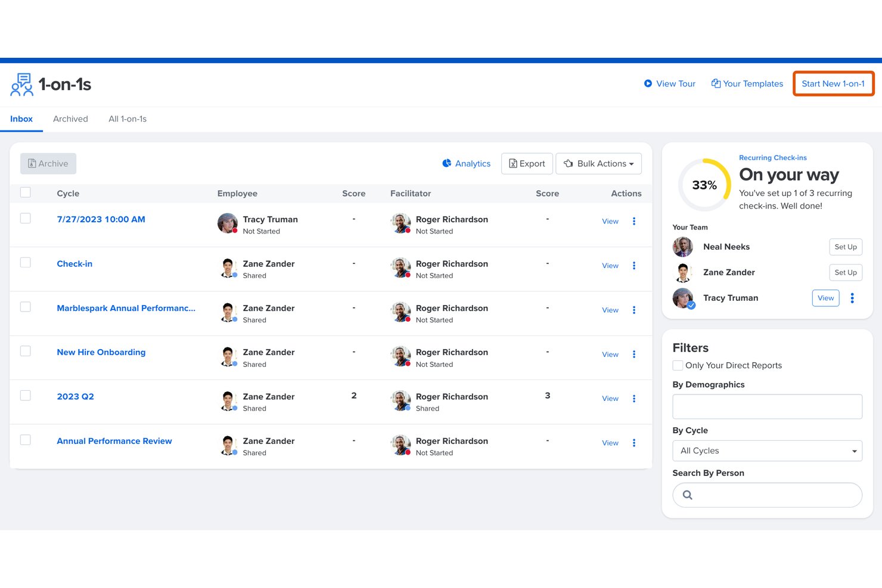Open Tracy Truman's team options menu
Screen dimensions: 882x588
tap(852, 298)
